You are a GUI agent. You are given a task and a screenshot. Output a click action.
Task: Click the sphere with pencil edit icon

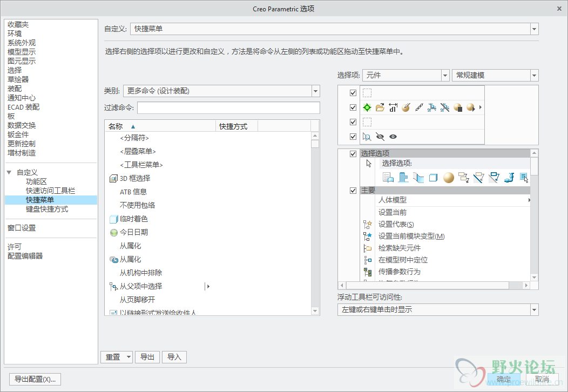(406, 107)
